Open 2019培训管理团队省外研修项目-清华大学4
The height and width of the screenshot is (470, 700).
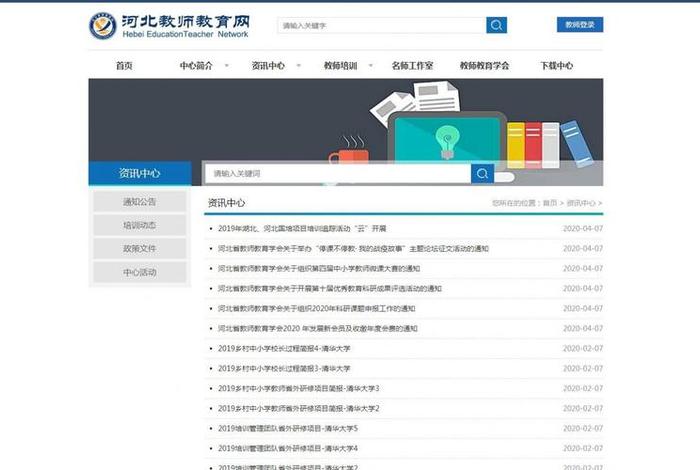tap(288, 448)
